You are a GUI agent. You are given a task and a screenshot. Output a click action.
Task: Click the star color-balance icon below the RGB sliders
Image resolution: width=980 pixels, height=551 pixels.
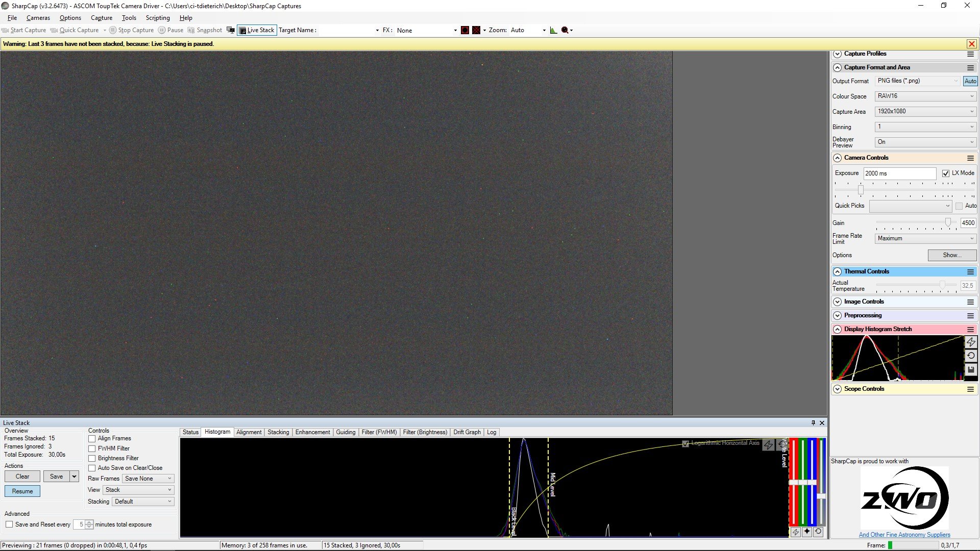coord(806,532)
